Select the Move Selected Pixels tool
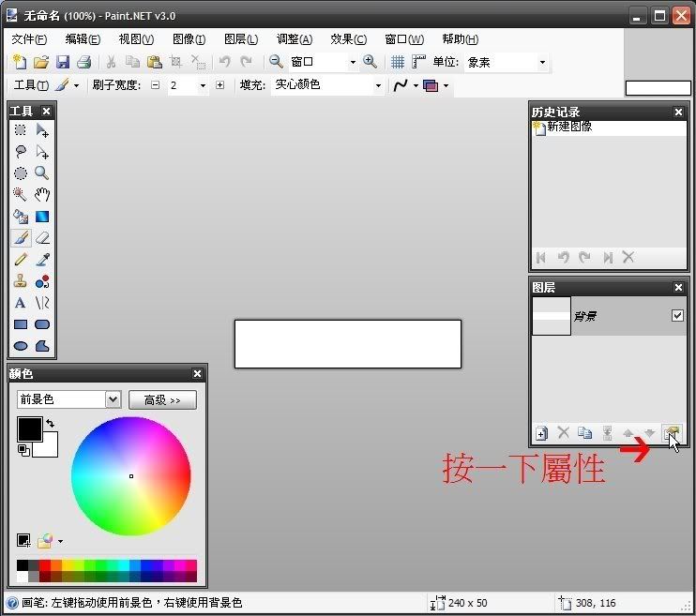Image resolution: width=696 pixels, height=616 pixels. pyautogui.click(x=42, y=130)
